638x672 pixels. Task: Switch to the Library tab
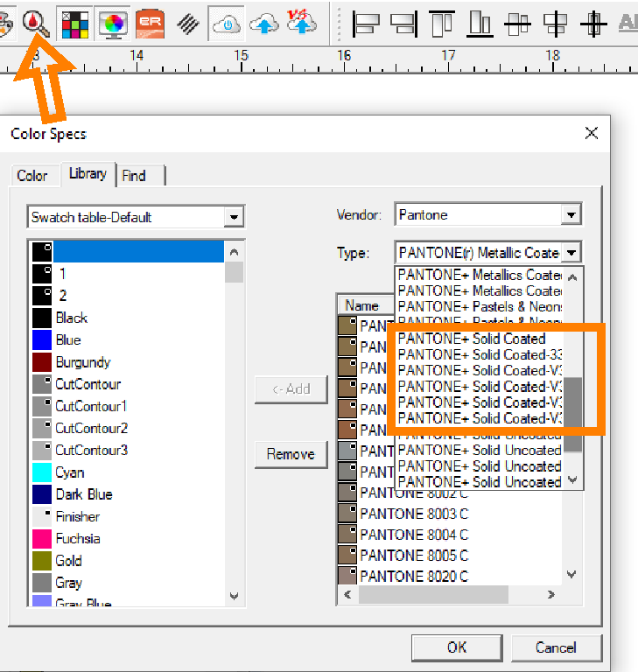pos(88,173)
